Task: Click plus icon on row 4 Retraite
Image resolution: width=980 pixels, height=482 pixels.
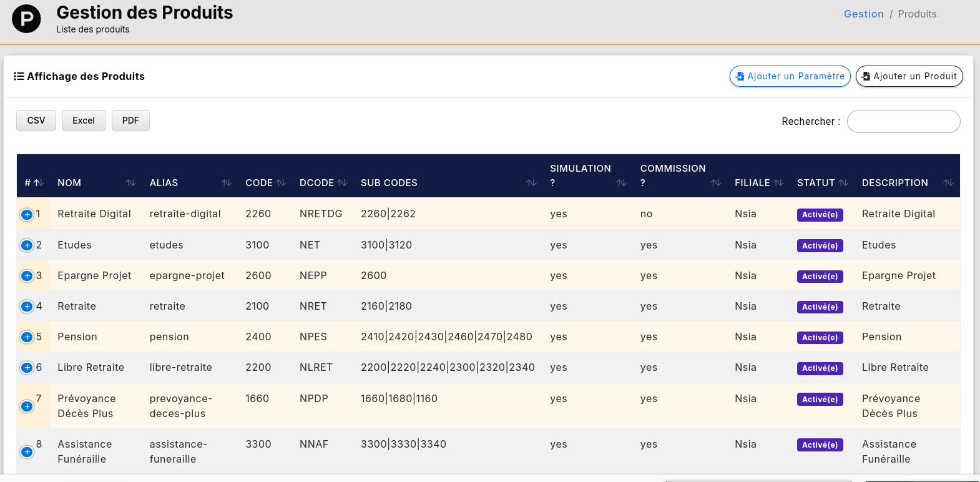Action: (x=27, y=307)
